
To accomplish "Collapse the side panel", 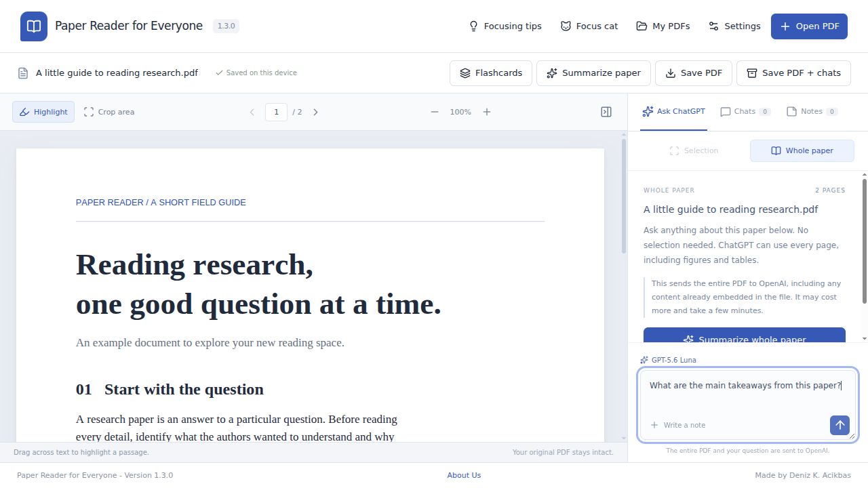I will pyautogui.click(x=606, y=112).
